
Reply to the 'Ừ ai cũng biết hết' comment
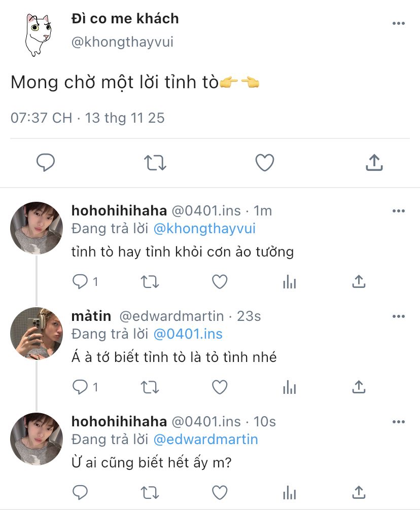tap(81, 492)
